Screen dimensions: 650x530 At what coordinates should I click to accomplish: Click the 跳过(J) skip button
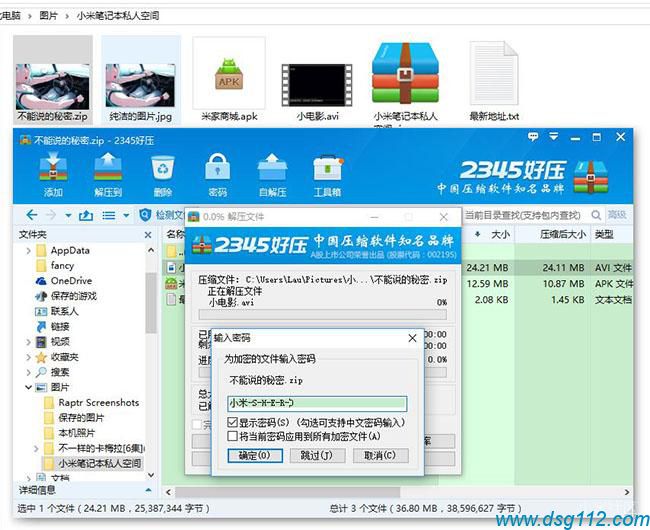tap(317, 455)
